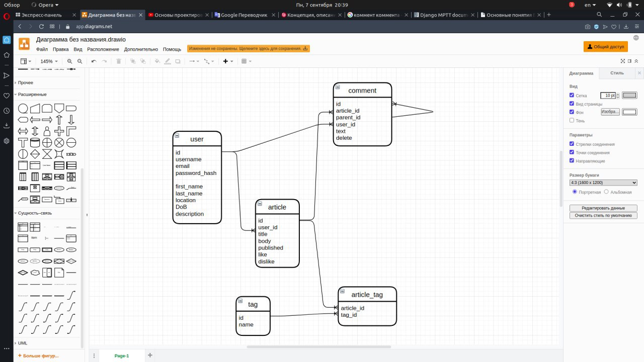Viewport: 644px width, 362px height.
Task: Collapse the user entity table
Action: (x=177, y=136)
